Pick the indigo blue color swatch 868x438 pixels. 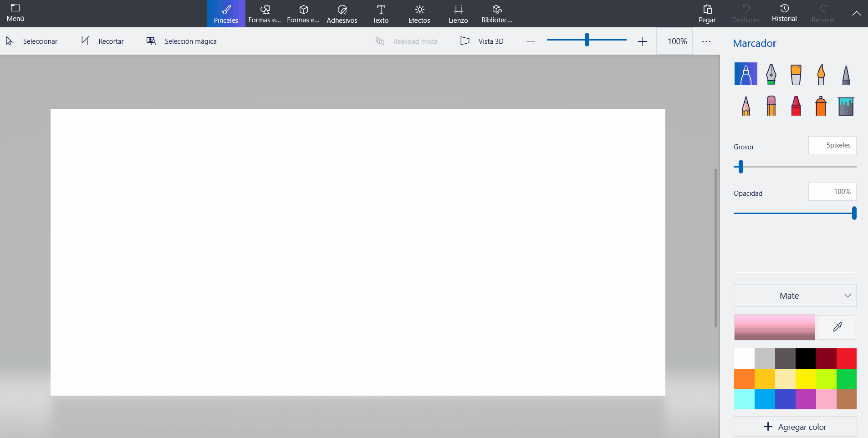click(x=785, y=399)
